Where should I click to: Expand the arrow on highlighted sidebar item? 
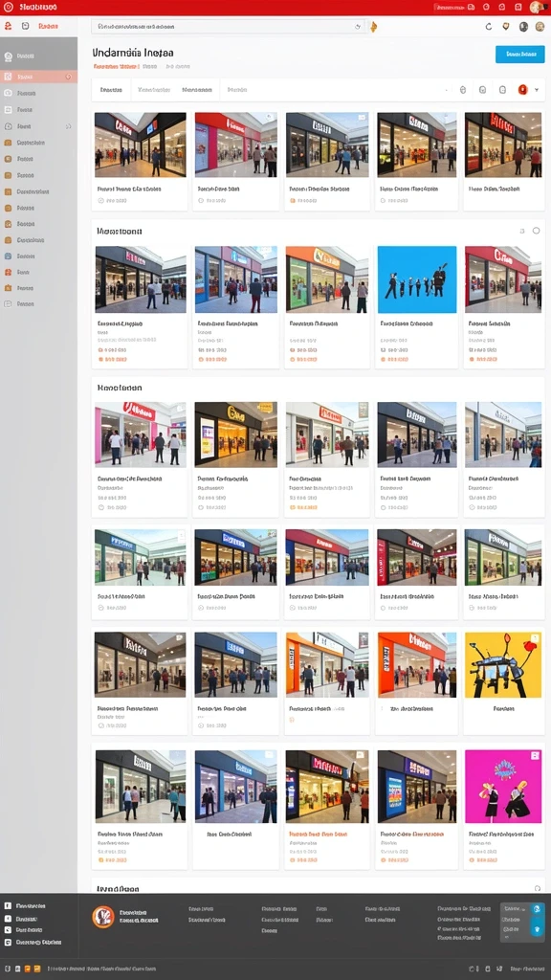(68, 77)
